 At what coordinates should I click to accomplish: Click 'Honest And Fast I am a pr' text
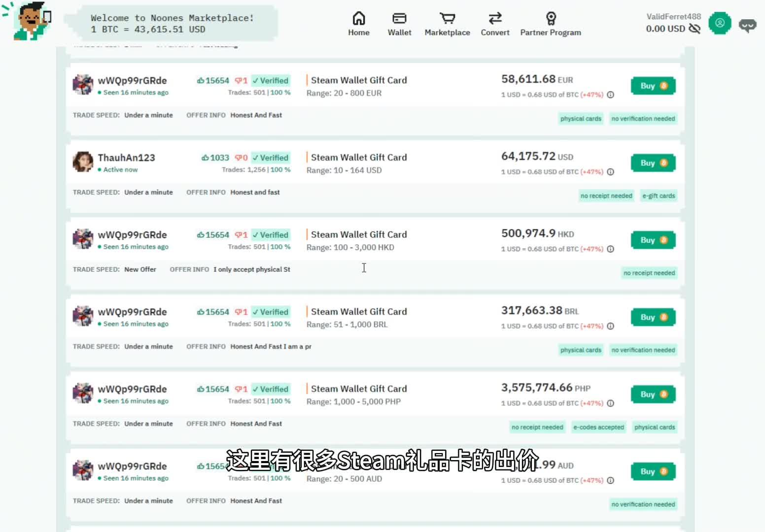(271, 347)
